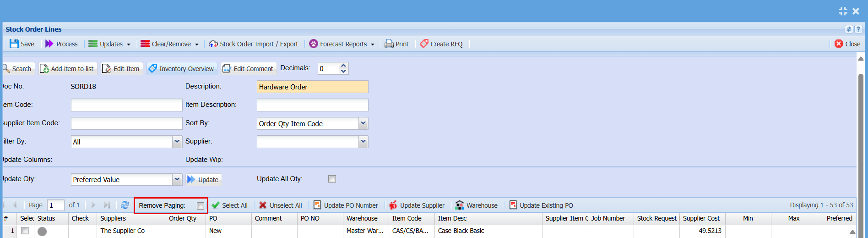Screen dimensions: 868x238
Task: Click the Item Description input field
Action: coord(312,105)
